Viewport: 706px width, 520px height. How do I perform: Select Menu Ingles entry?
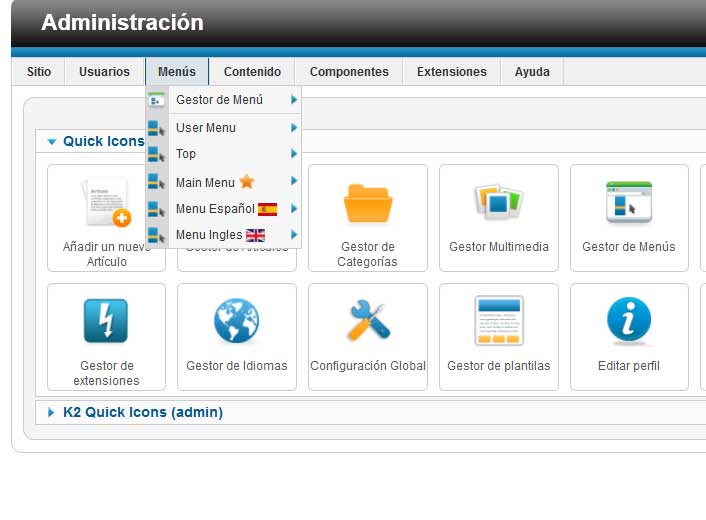coord(223,235)
